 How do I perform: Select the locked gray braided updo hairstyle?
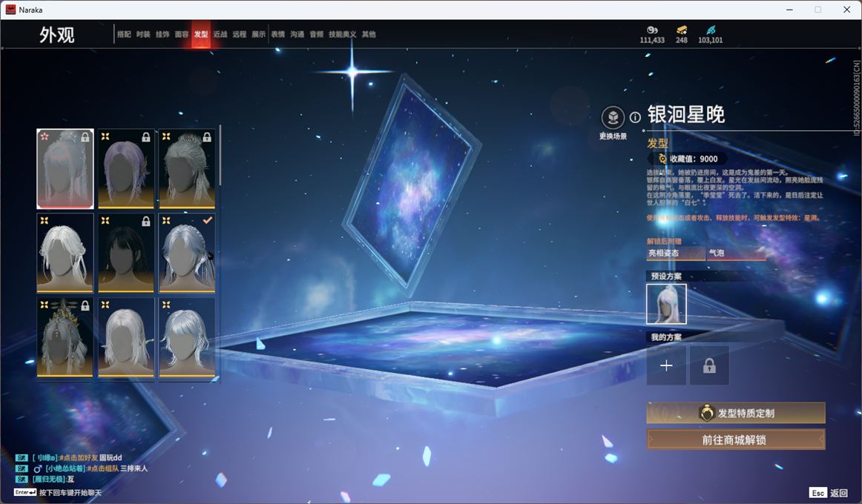187,168
